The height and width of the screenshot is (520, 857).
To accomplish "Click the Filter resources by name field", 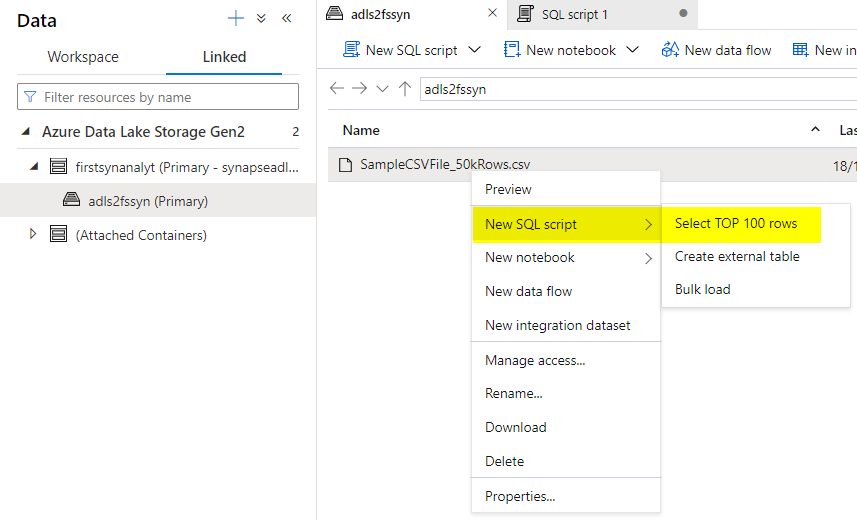I will (158, 97).
